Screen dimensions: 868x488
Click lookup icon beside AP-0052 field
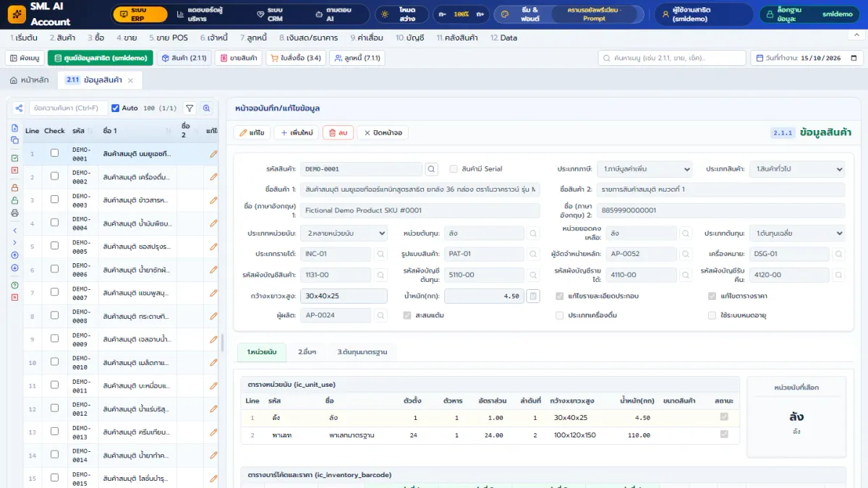coord(686,254)
